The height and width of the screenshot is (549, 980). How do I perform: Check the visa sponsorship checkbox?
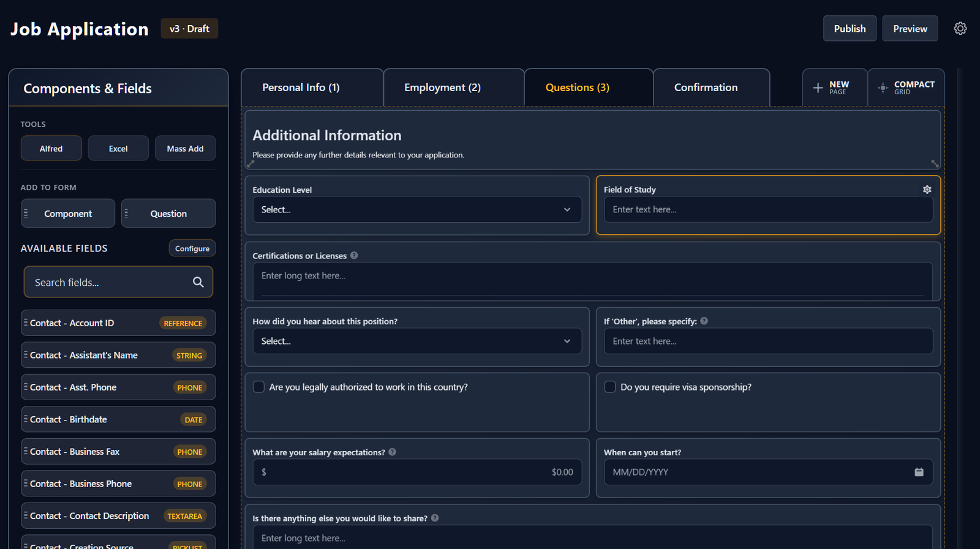click(x=610, y=387)
